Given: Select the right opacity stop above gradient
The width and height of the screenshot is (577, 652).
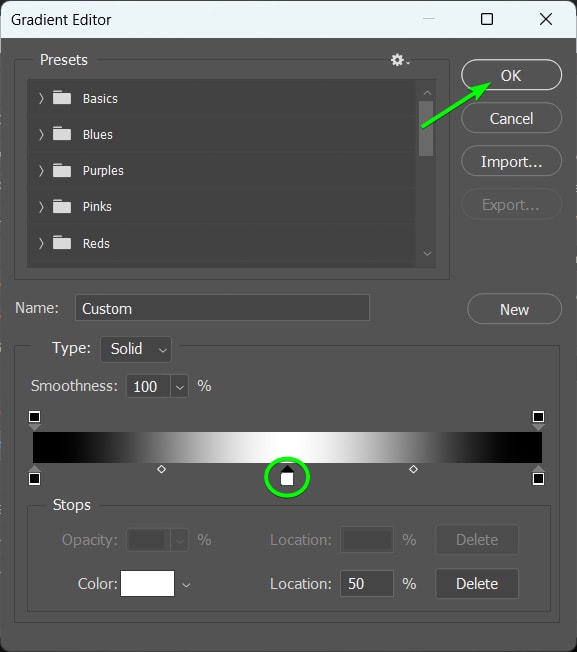Looking at the screenshot, I should click(x=538, y=420).
